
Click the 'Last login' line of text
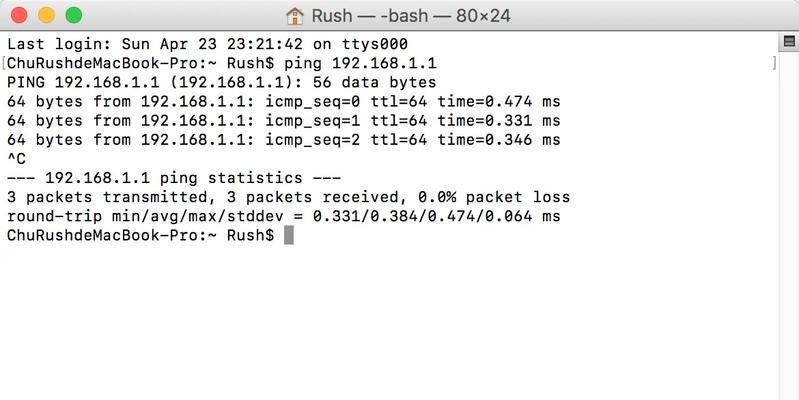pyautogui.click(x=207, y=44)
